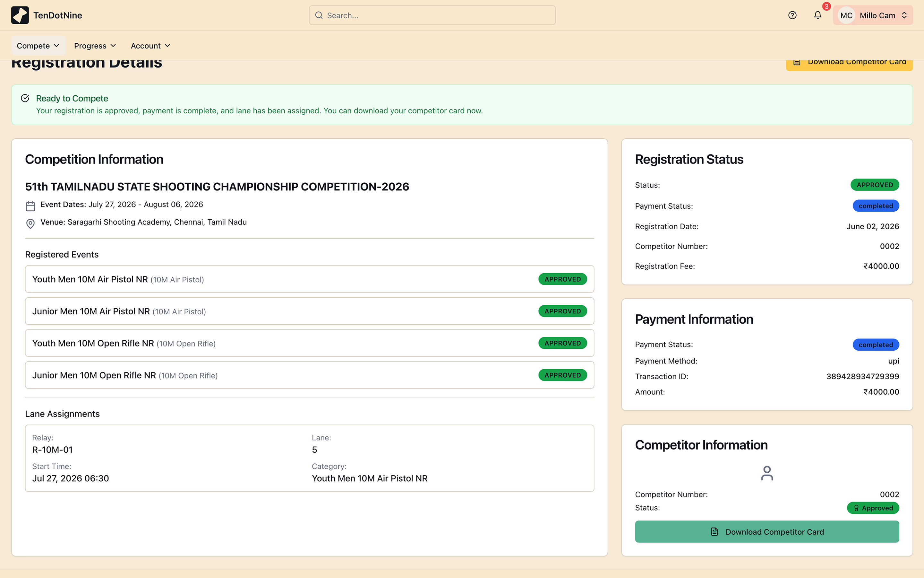Click the Ready to Compete check icon
This screenshot has height=578, width=924.
tap(25, 98)
